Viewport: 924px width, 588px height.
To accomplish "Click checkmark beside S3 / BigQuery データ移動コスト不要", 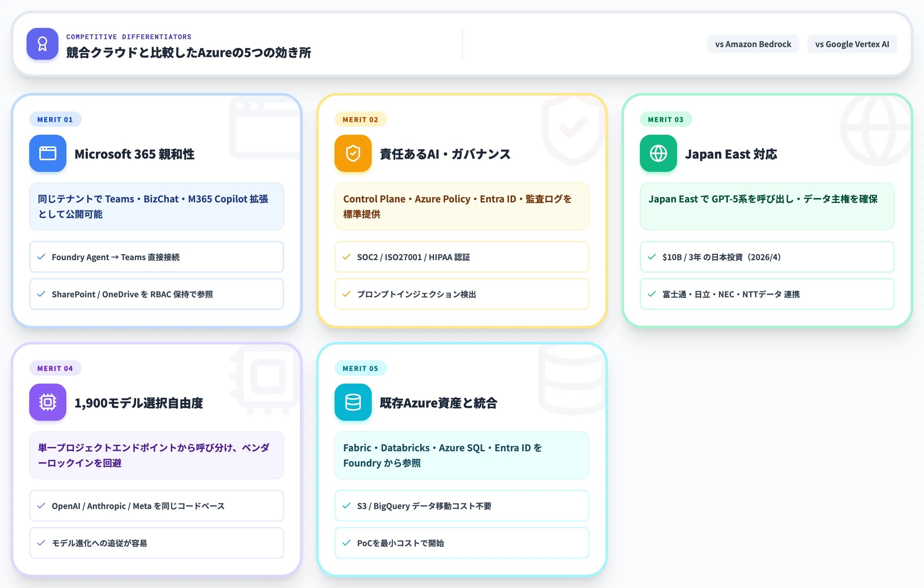I will pos(346,506).
